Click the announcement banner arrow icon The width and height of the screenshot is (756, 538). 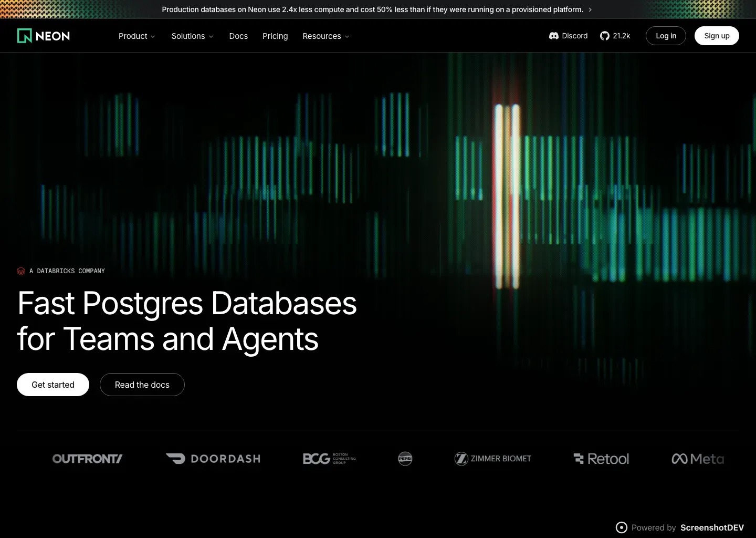tap(590, 9)
